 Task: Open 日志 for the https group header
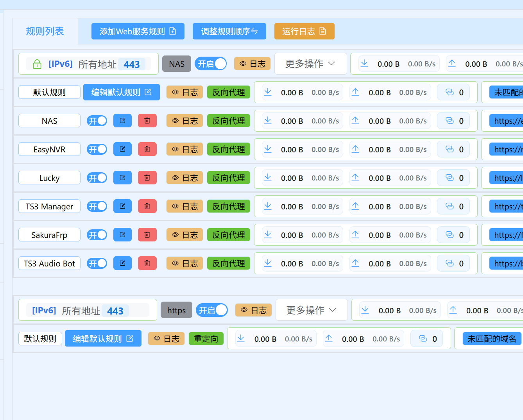253,310
